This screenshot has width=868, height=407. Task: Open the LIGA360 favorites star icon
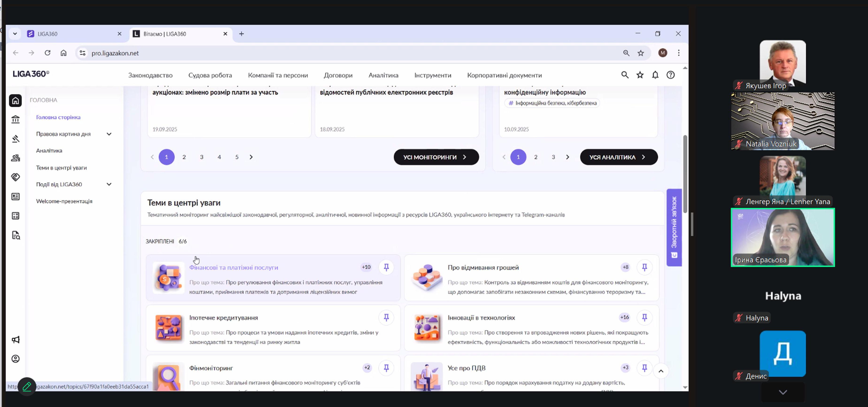click(640, 75)
